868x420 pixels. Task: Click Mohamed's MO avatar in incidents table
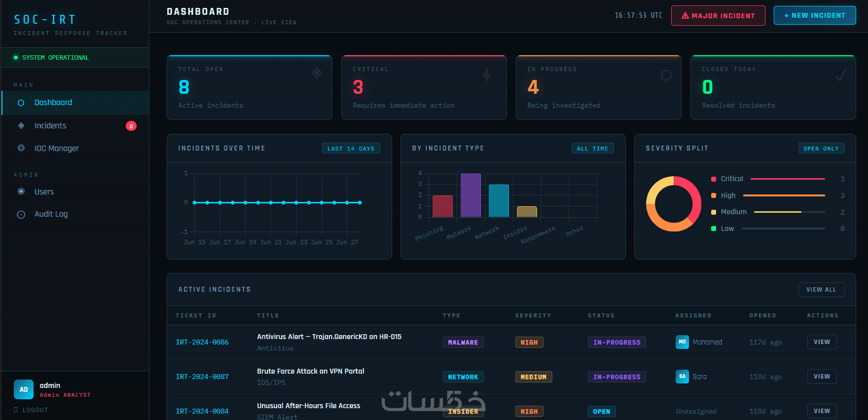[x=682, y=342]
